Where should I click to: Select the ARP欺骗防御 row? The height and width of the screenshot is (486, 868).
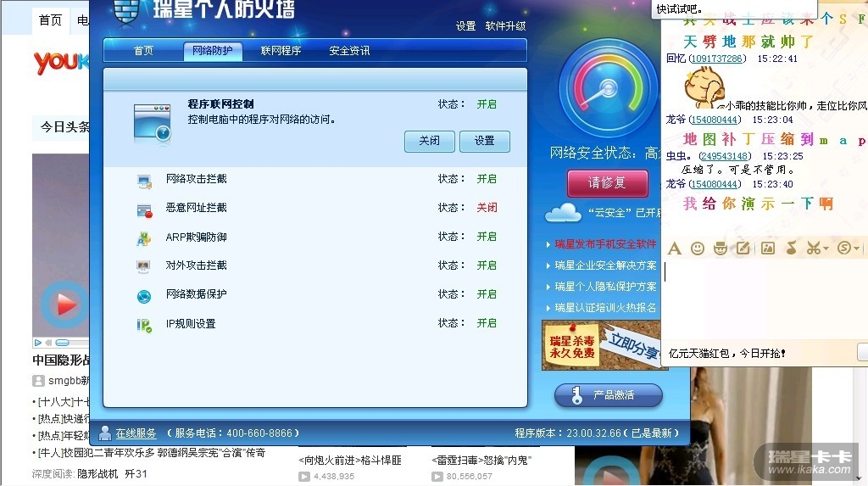coord(315,237)
